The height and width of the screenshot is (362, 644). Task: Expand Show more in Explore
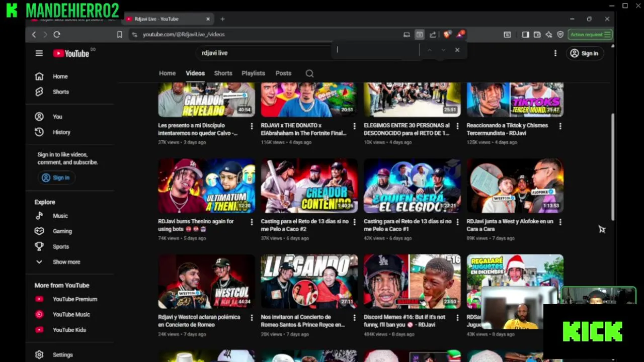[x=66, y=262]
